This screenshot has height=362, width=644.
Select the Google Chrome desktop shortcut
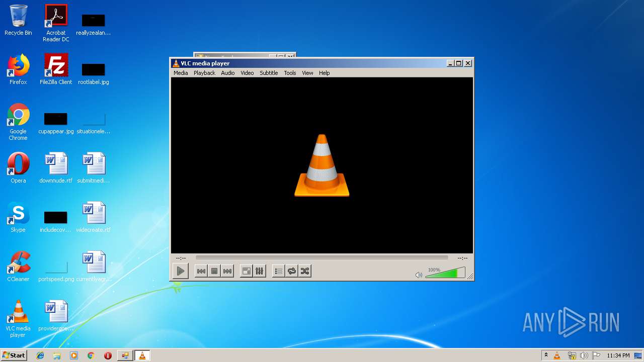pos(18,122)
